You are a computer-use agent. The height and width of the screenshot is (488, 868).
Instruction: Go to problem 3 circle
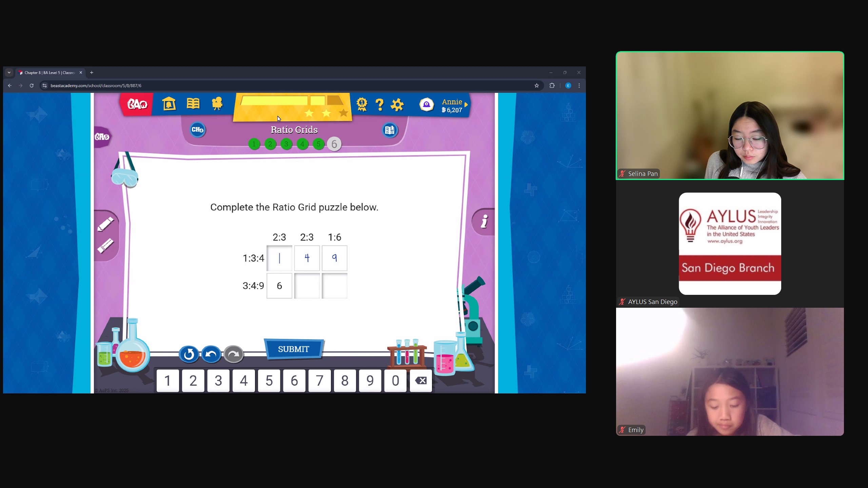(286, 144)
